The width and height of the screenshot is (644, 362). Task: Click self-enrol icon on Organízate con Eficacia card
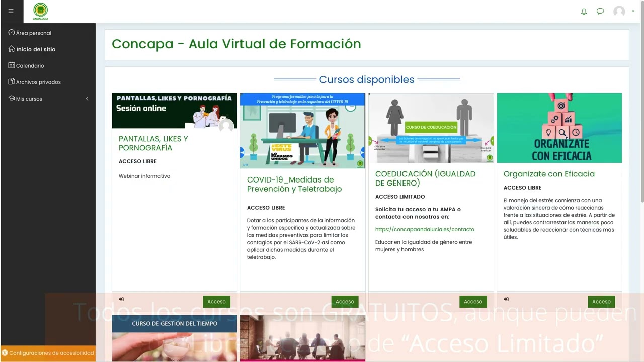506,299
